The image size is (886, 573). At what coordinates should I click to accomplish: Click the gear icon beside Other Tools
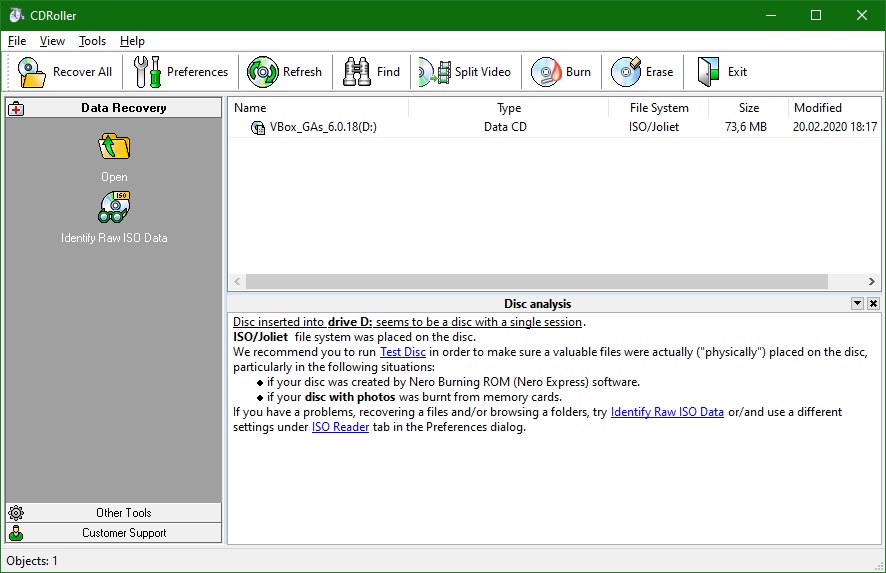[16, 513]
